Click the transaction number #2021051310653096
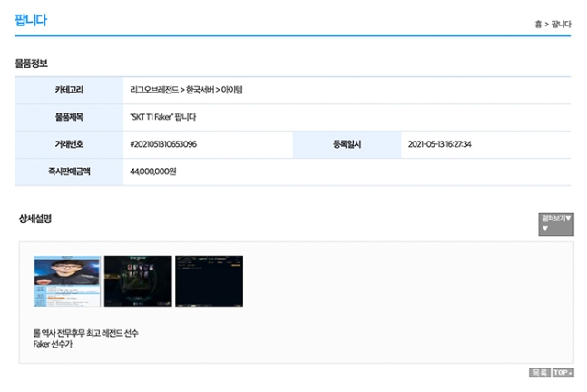The width and height of the screenshot is (587, 392). coord(163,144)
